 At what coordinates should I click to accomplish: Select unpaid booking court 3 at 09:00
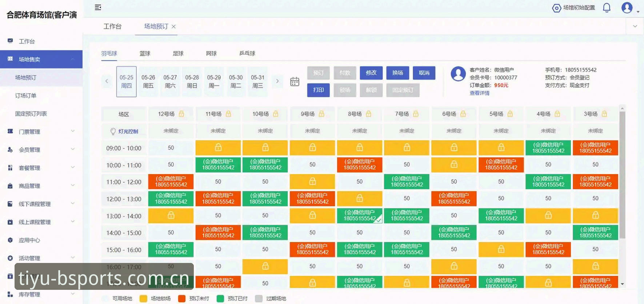click(x=595, y=147)
